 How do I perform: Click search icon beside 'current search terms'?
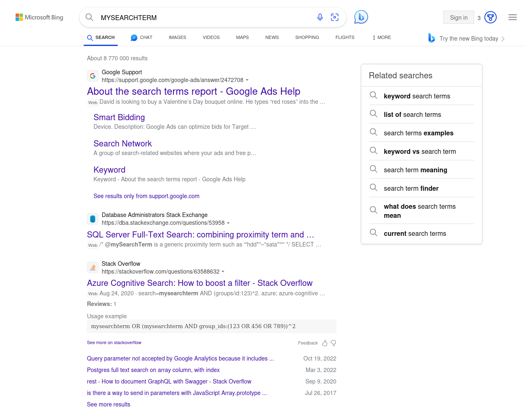(374, 233)
